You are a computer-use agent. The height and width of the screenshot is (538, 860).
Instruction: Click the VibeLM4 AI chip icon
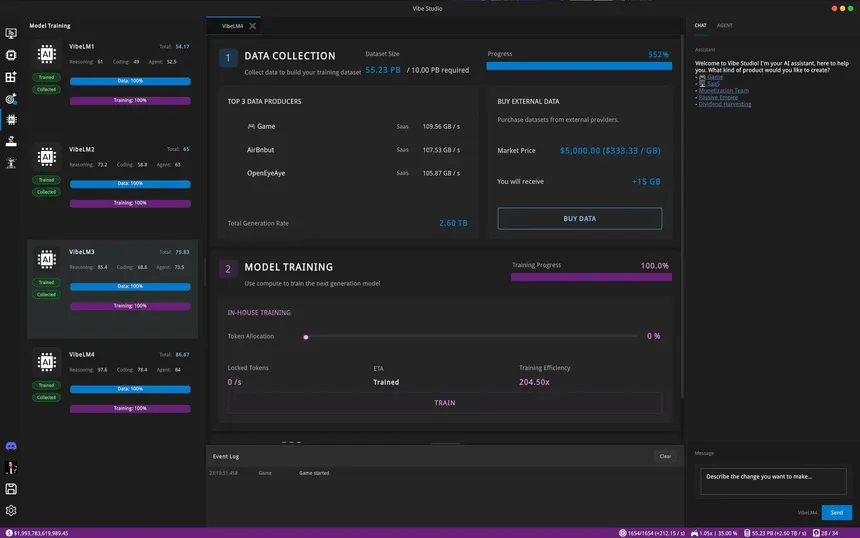click(x=47, y=362)
